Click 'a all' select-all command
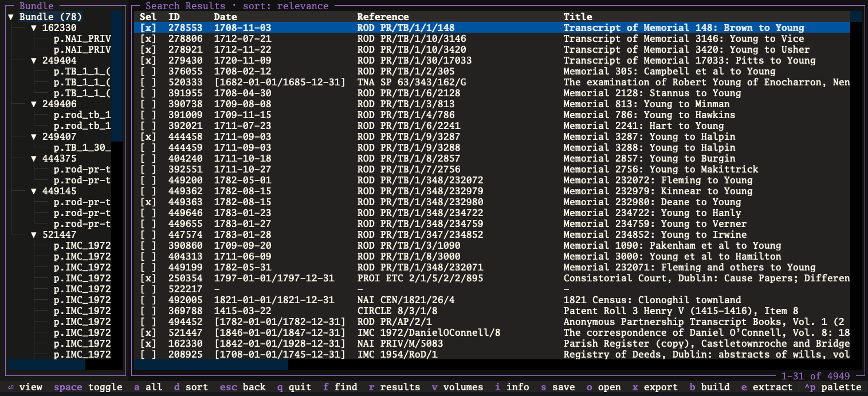 point(148,387)
